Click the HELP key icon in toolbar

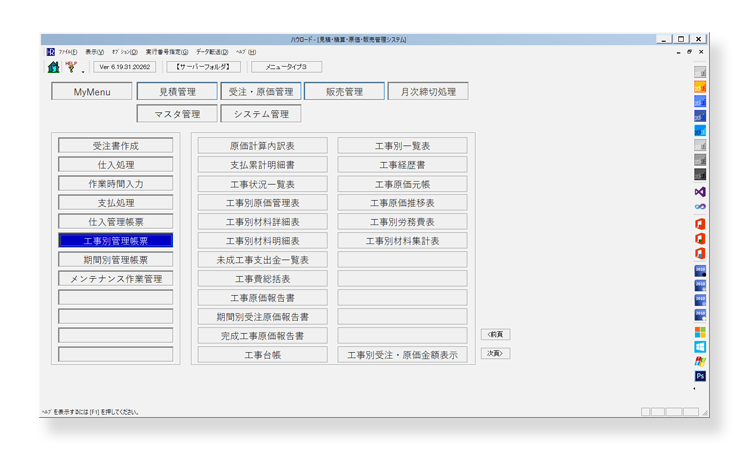pos(70,67)
